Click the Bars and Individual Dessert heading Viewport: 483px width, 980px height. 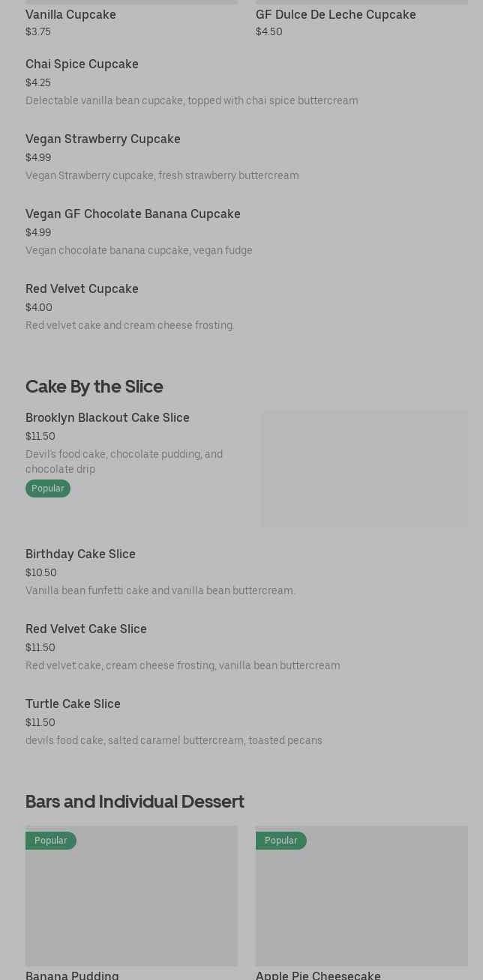pyautogui.click(x=135, y=801)
